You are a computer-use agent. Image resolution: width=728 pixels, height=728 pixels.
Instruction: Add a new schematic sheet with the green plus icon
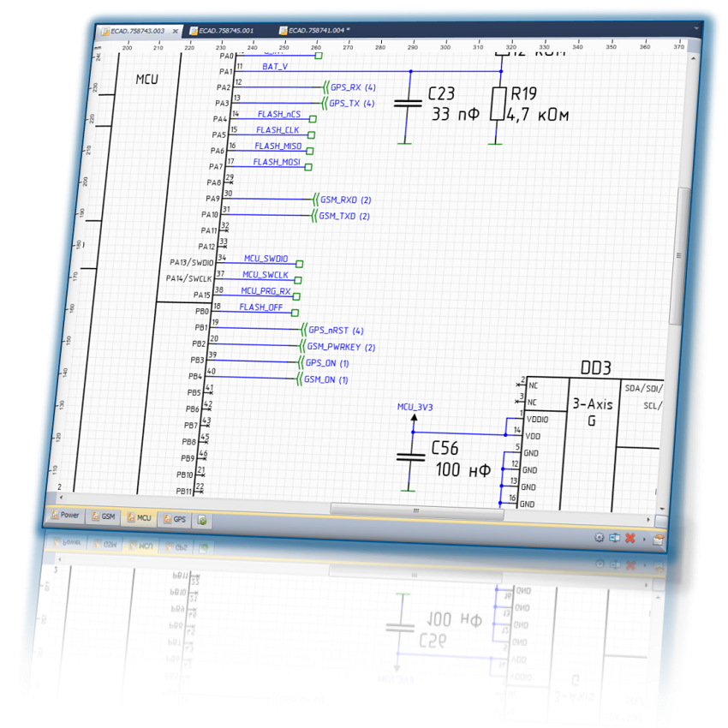point(202,521)
